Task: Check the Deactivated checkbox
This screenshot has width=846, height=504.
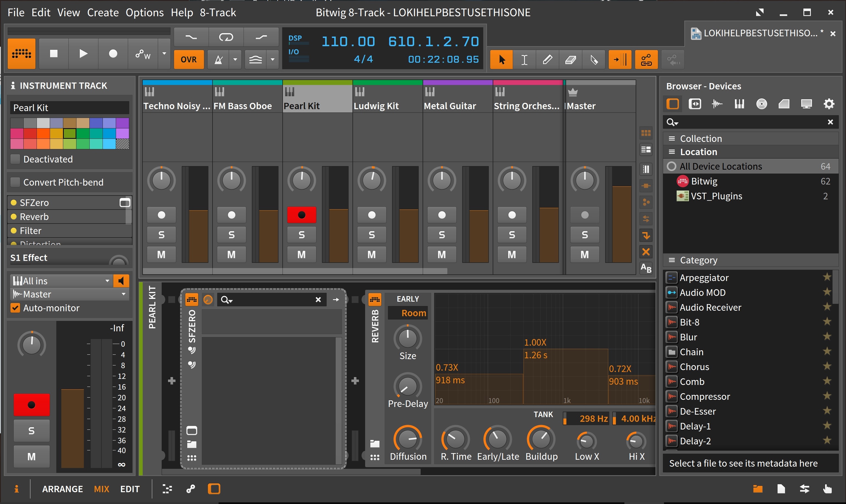Action: pyautogui.click(x=15, y=159)
